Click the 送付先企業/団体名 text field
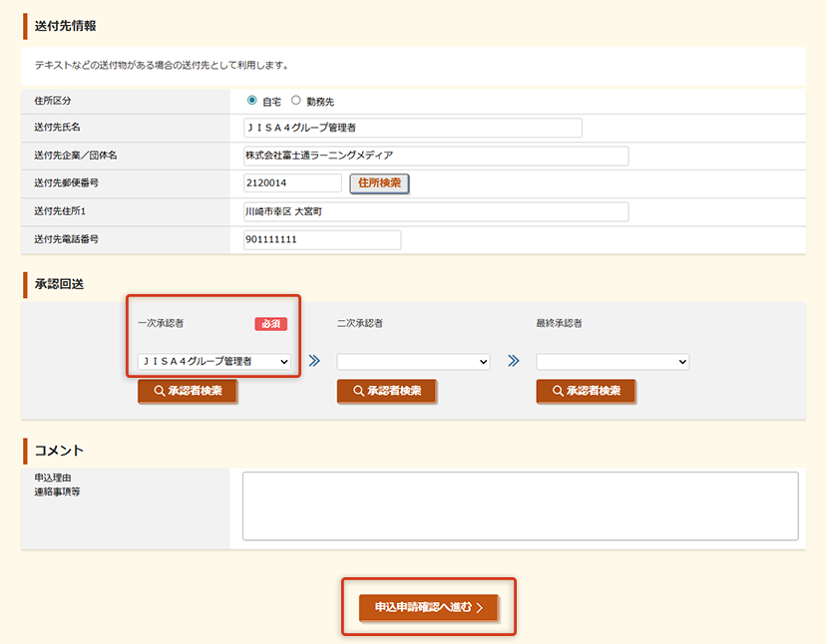Screen dimensions: 827x644 (436, 156)
